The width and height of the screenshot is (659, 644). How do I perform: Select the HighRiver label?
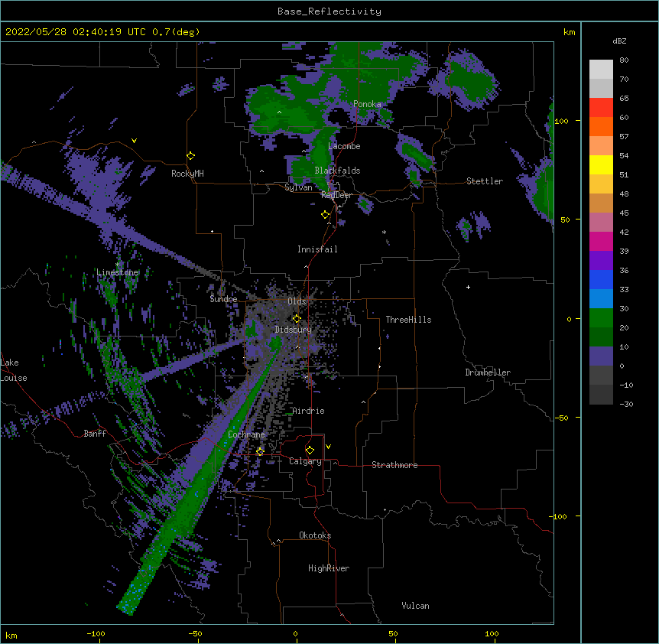click(329, 568)
